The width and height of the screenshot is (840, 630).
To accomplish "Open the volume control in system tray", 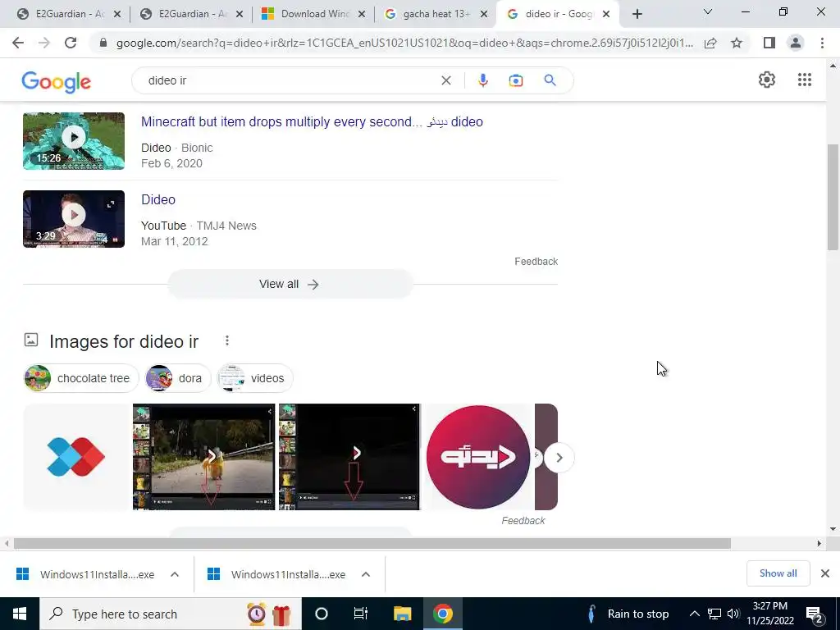I will coord(733,614).
